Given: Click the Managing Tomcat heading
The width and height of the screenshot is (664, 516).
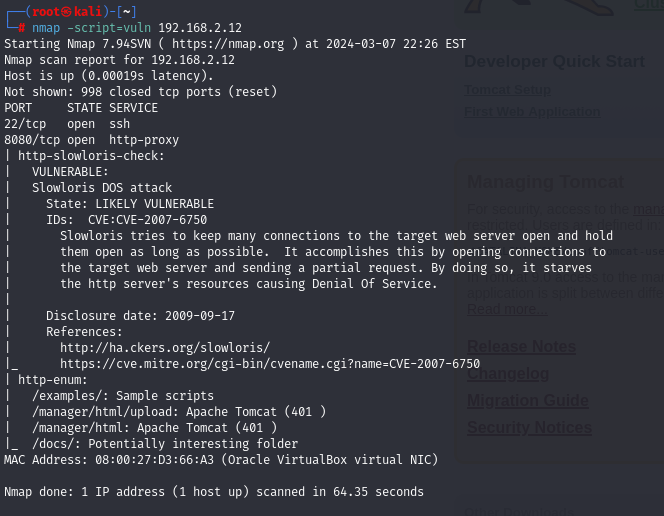Looking at the screenshot, I should tap(545, 182).
